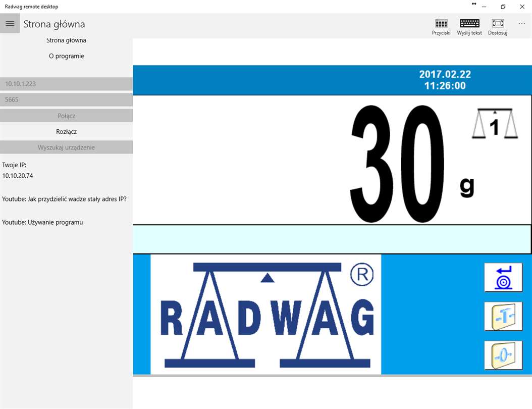Close the Radwag remote desktop window
Viewport: 532px width, 409px height.
[x=522, y=7]
